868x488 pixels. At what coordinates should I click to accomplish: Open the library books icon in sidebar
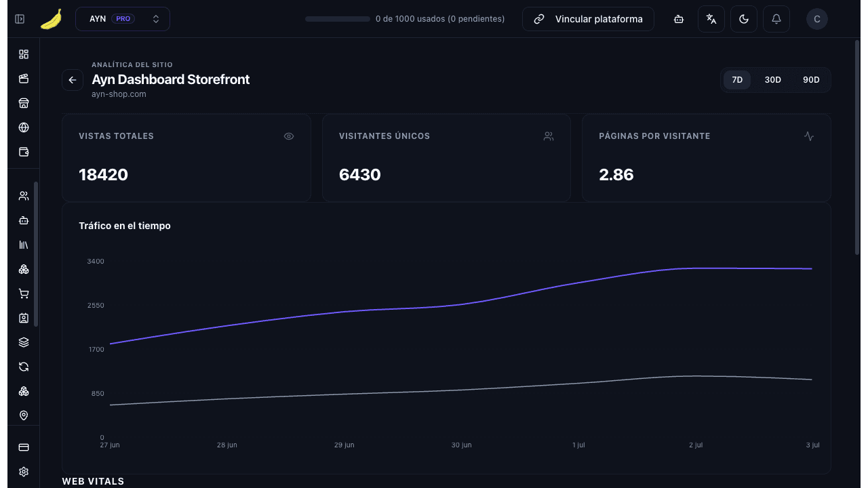[x=24, y=245]
